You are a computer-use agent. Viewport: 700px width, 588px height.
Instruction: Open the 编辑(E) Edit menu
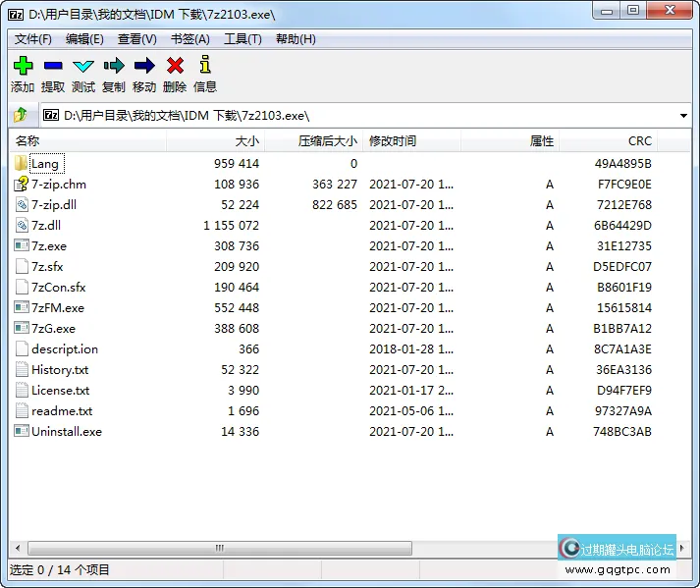[84, 39]
